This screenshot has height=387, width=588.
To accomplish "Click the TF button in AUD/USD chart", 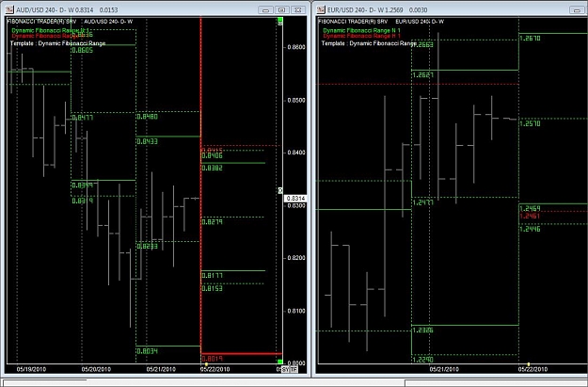I will click(x=294, y=370).
